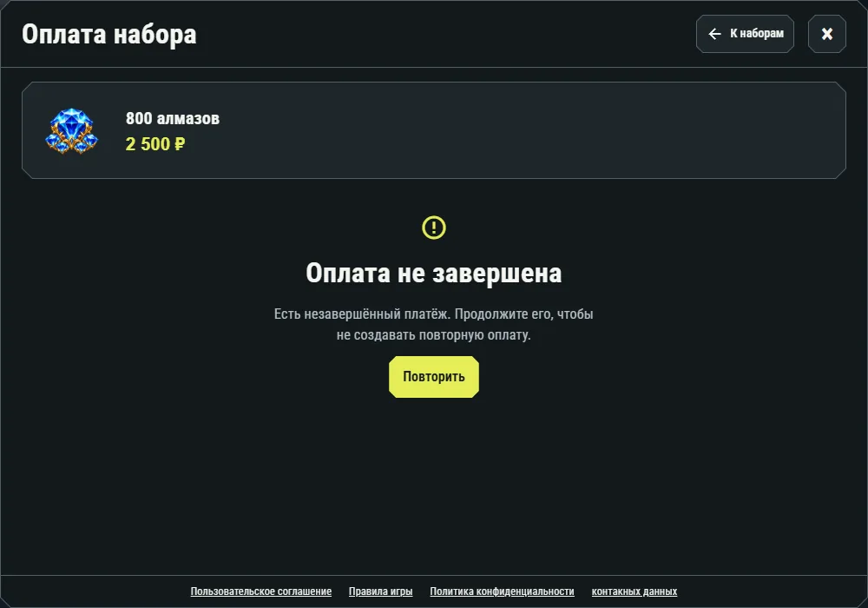Click the 'Оплата набора' dialog title
The height and width of the screenshot is (608, 868).
coord(109,35)
